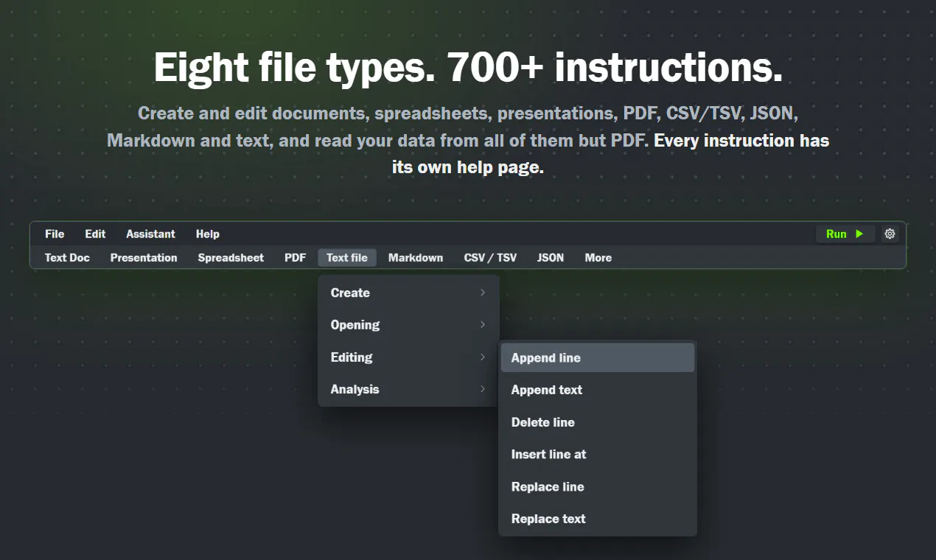
Task: Choose Append text instruction
Action: [x=598, y=390]
